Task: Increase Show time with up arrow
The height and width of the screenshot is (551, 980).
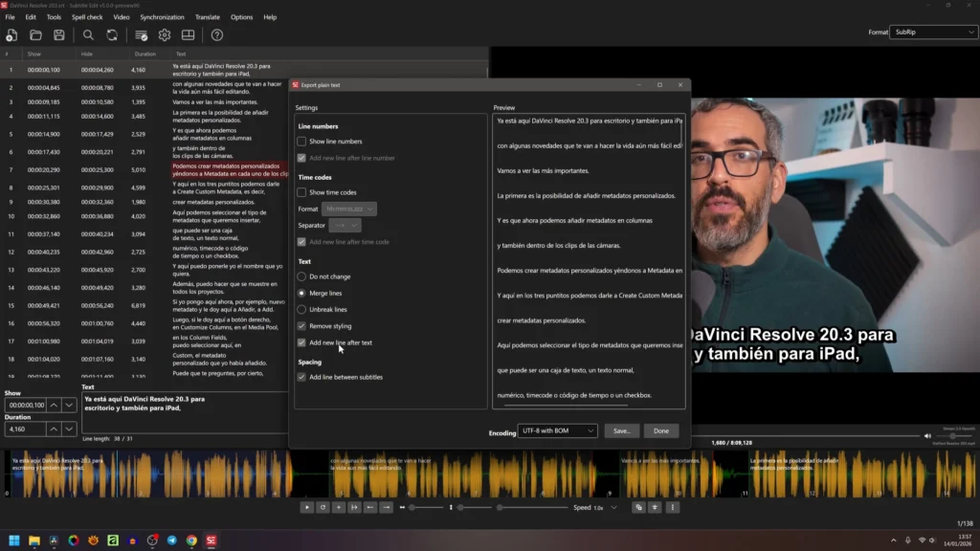Action: [x=54, y=405]
